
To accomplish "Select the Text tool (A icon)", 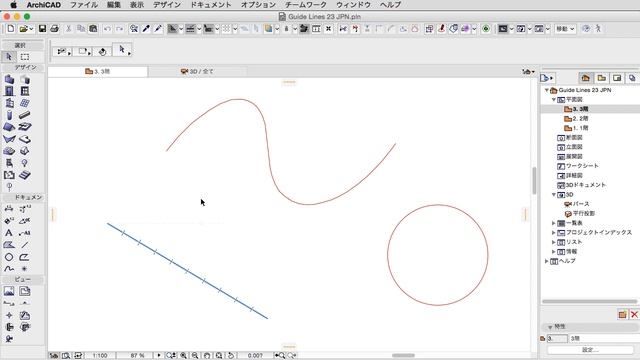I will pos(9,233).
